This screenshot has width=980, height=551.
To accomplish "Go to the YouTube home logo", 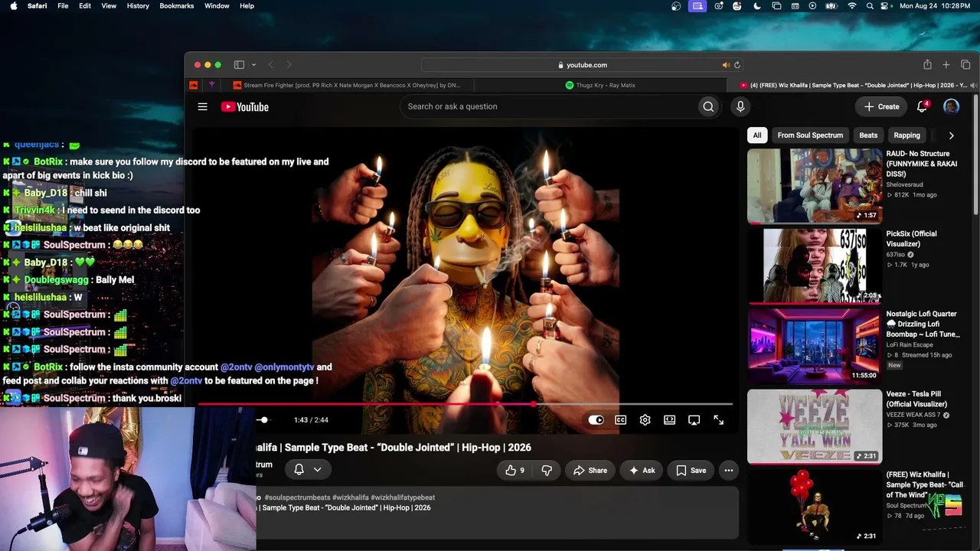I will (245, 107).
